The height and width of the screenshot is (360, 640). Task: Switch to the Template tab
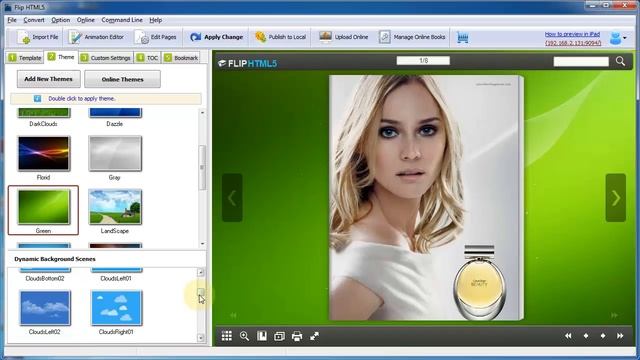(x=25, y=58)
